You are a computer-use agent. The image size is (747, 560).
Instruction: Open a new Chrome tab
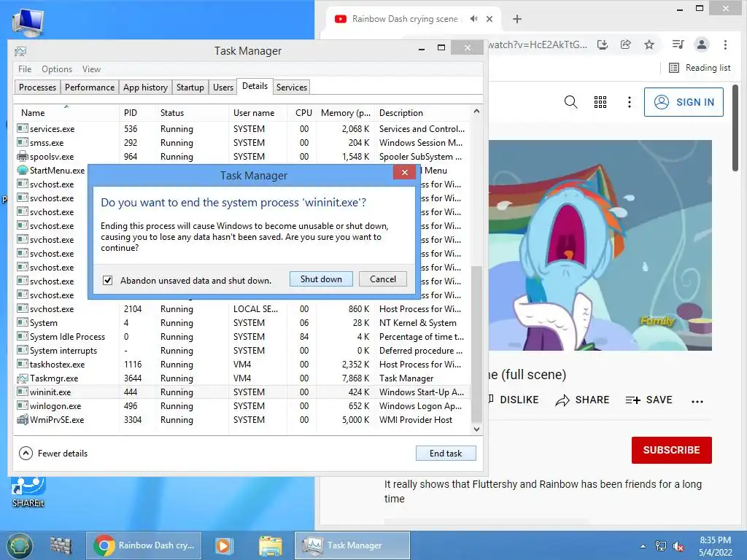tap(517, 19)
